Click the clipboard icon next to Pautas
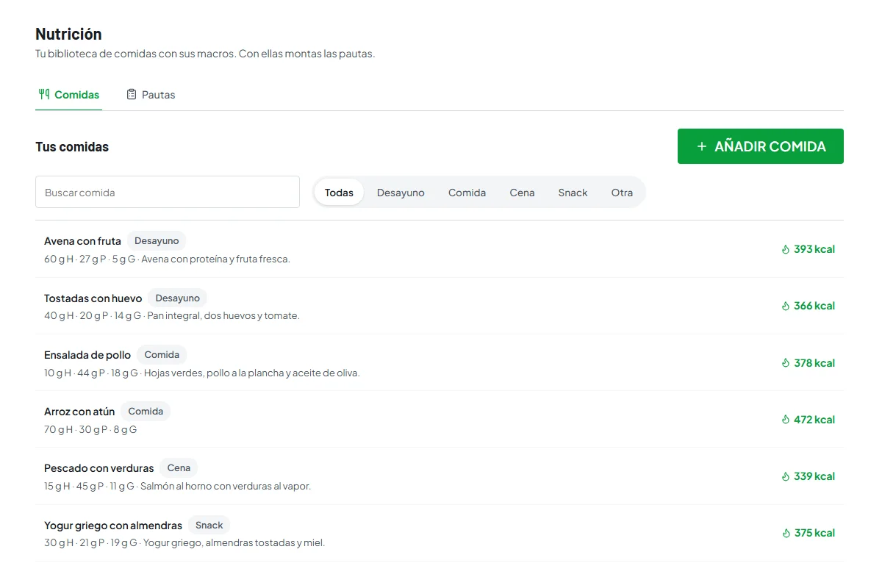Viewport: 882px width, 588px height. tap(132, 94)
